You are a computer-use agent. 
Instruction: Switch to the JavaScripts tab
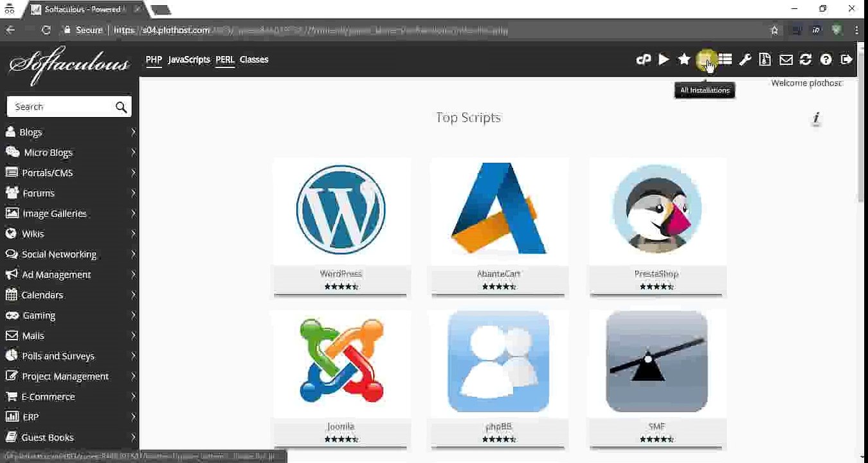(189, 60)
